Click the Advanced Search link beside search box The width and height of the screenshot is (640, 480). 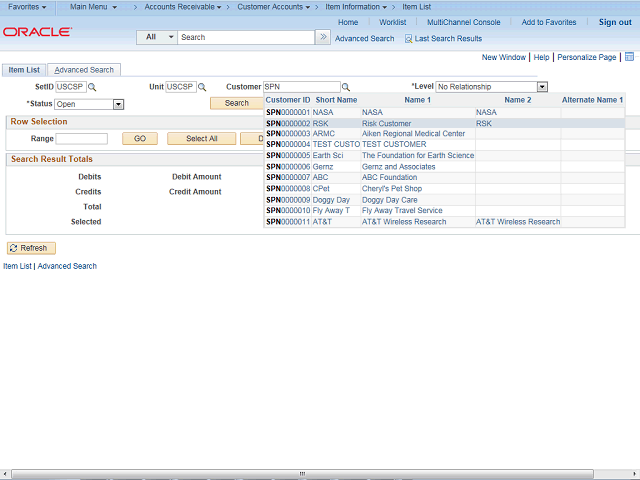click(364, 39)
